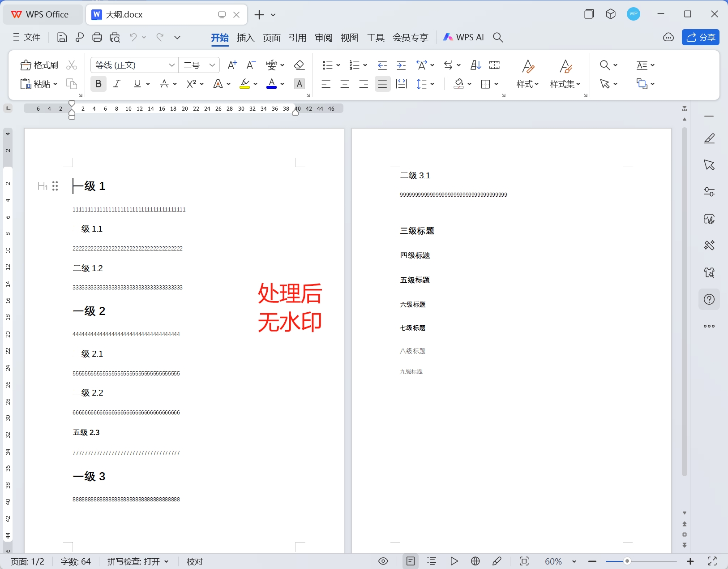
Task: Click the 分享 share button
Action: (701, 37)
